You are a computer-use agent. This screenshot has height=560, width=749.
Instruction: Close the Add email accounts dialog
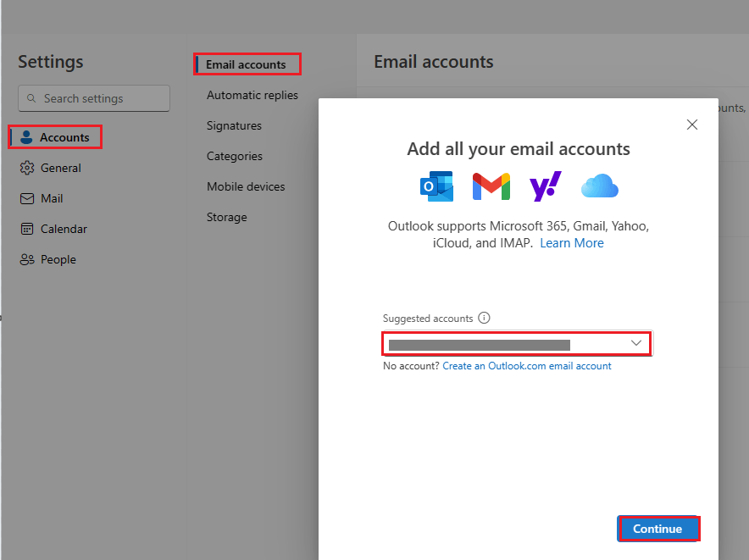(x=691, y=125)
